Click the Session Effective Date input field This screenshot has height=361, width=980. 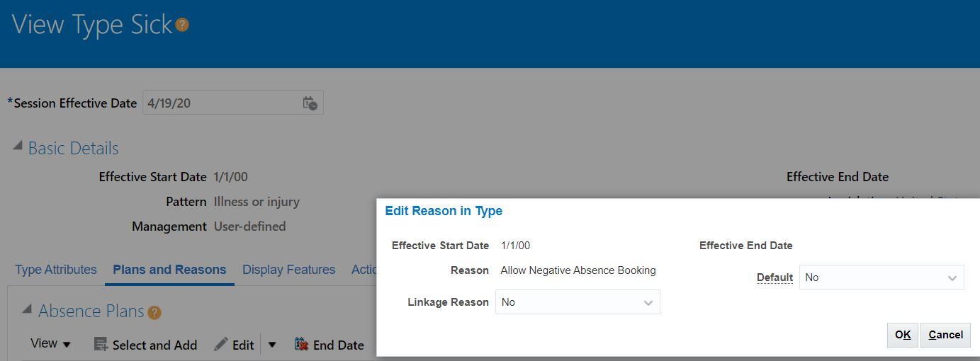point(221,103)
